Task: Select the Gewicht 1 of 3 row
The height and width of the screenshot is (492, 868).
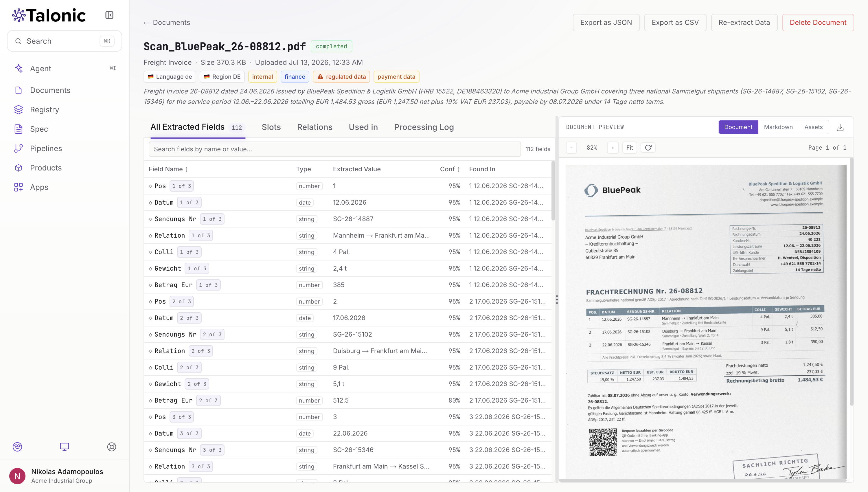Action: tap(347, 268)
